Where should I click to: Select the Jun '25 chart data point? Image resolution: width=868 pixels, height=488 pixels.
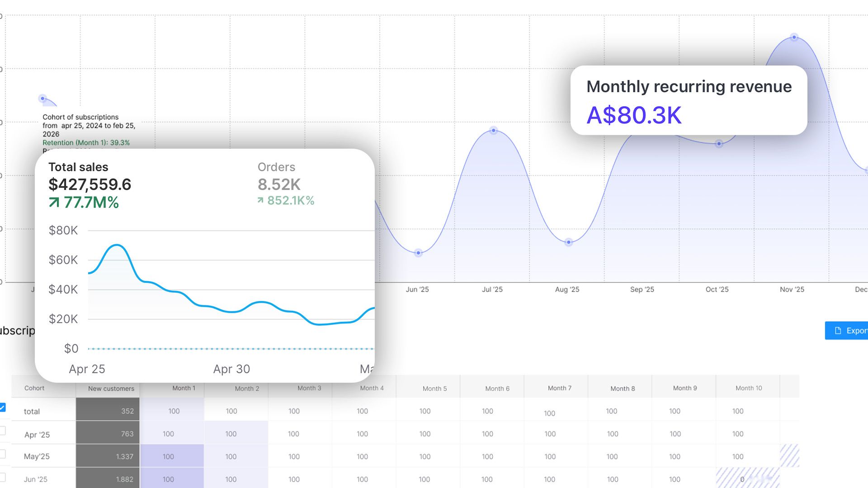tap(418, 253)
